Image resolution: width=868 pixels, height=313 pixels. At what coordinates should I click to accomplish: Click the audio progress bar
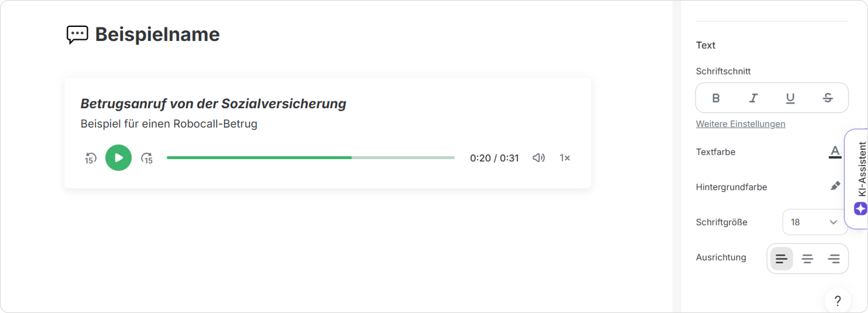(310, 158)
